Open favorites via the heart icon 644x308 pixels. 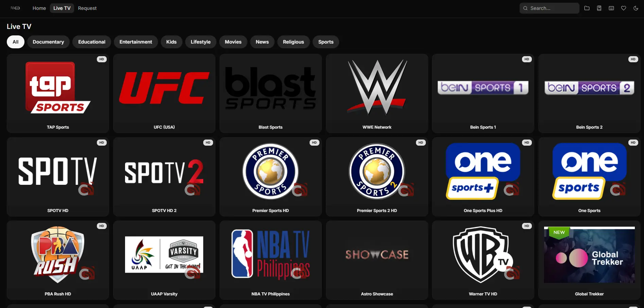pos(624,8)
